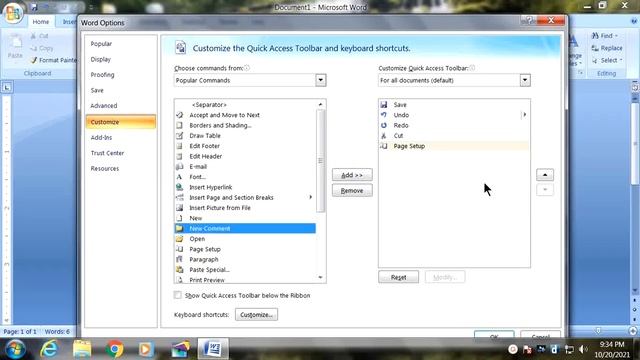
Task: Select the Customize category in sidebar
Action: point(121,122)
